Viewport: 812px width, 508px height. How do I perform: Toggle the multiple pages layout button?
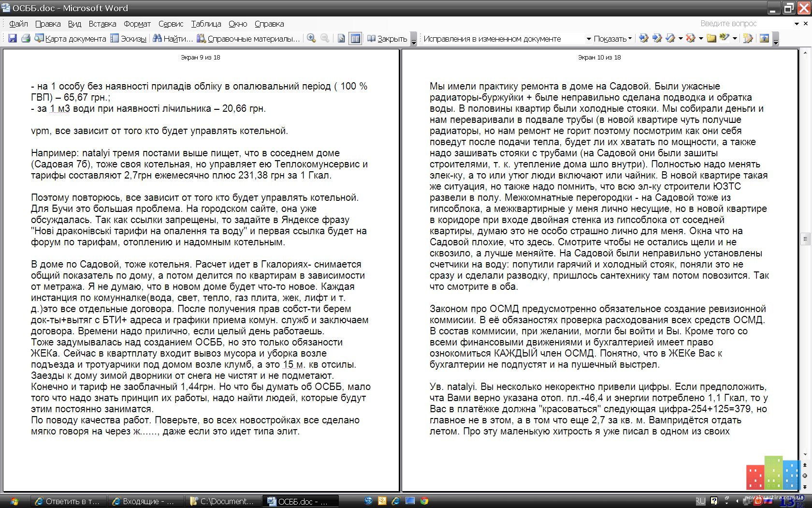(355, 38)
